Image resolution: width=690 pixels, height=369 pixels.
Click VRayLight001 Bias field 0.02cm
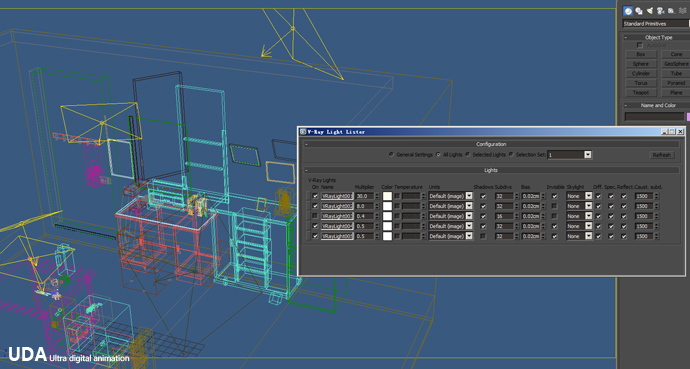pyautogui.click(x=531, y=196)
